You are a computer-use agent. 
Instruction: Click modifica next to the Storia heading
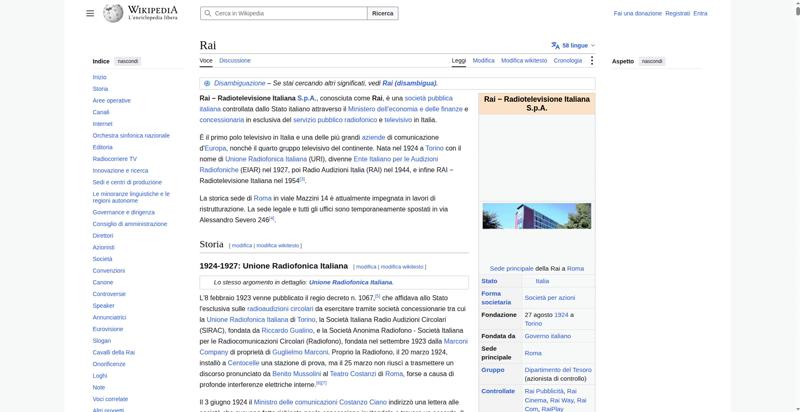click(242, 245)
